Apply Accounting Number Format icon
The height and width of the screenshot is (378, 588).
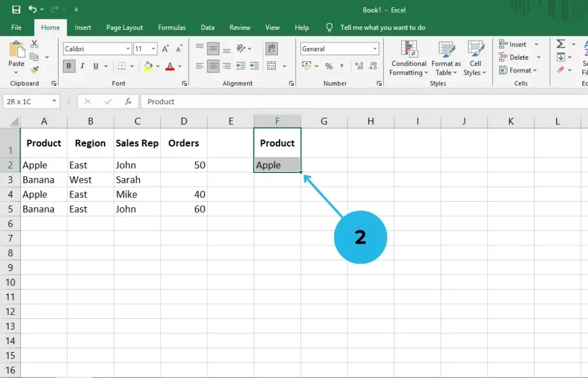[x=307, y=66]
